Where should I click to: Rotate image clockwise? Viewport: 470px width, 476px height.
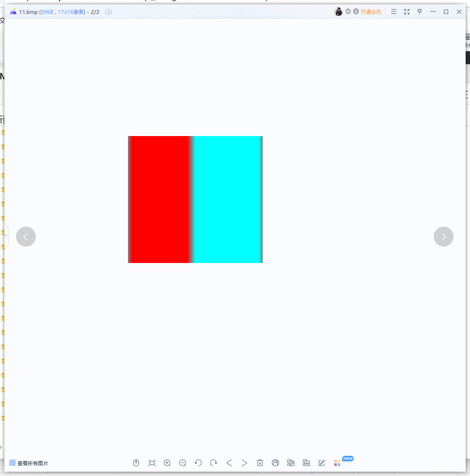[x=214, y=463]
